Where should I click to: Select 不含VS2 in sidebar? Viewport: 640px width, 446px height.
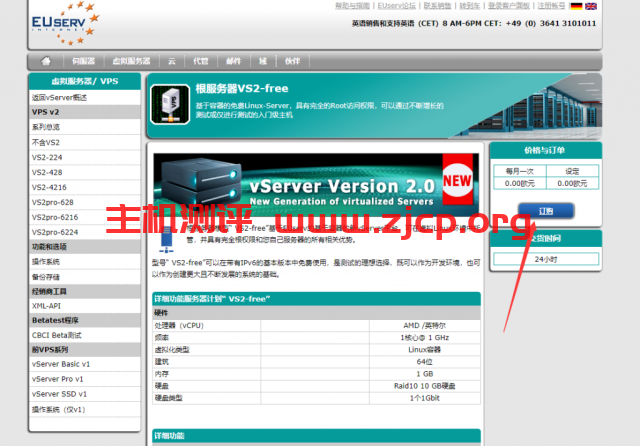(x=46, y=142)
